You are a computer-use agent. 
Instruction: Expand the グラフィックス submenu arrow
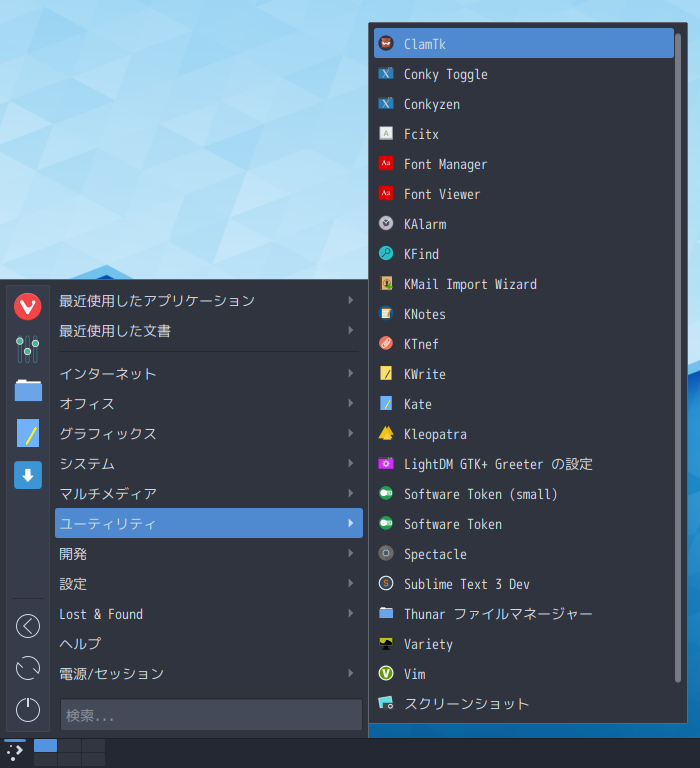(x=351, y=433)
